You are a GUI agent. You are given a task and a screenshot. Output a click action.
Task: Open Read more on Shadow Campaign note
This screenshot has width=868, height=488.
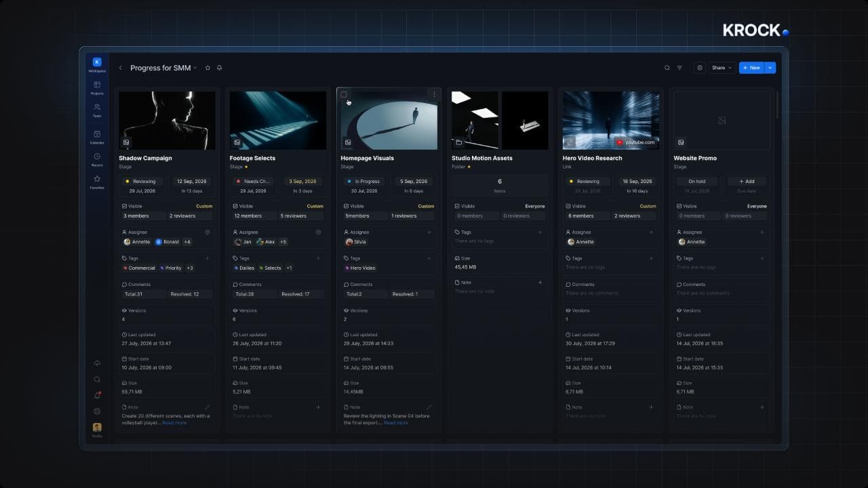click(x=174, y=423)
